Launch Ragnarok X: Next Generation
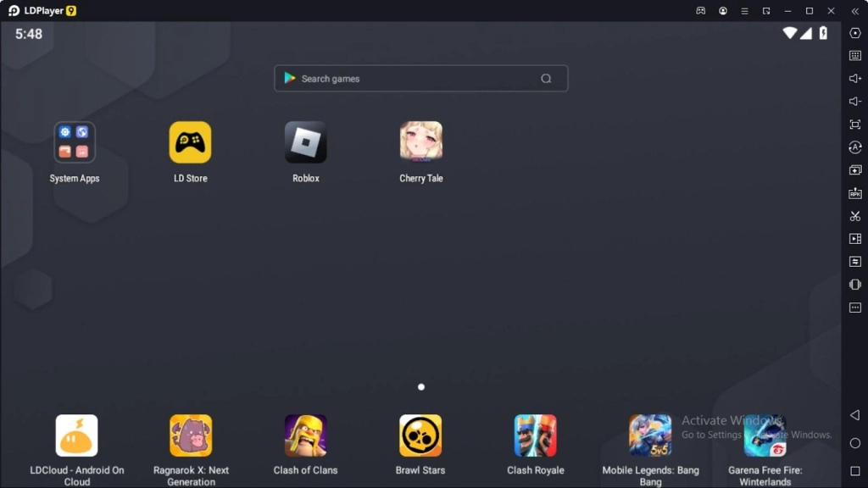The width and height of the screenshot is (868, 488). click(x=191, y=435)
